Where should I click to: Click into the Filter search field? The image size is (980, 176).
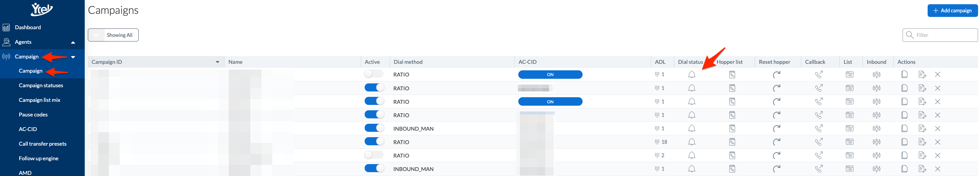tap(940, 35)
